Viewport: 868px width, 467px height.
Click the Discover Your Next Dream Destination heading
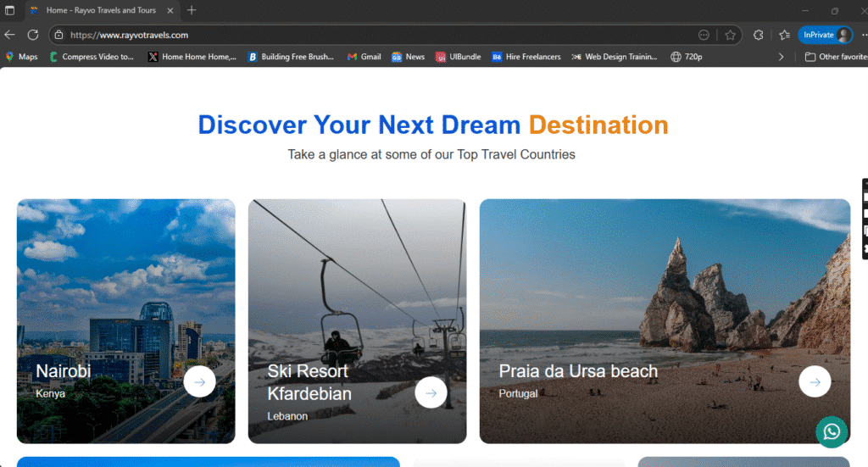[x=433, y=125]
